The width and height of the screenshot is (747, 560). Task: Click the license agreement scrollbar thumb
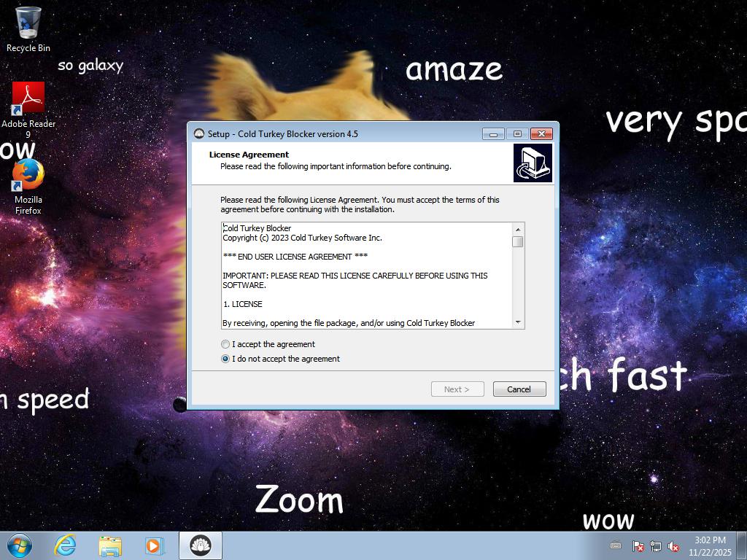[x=518, y=241]
